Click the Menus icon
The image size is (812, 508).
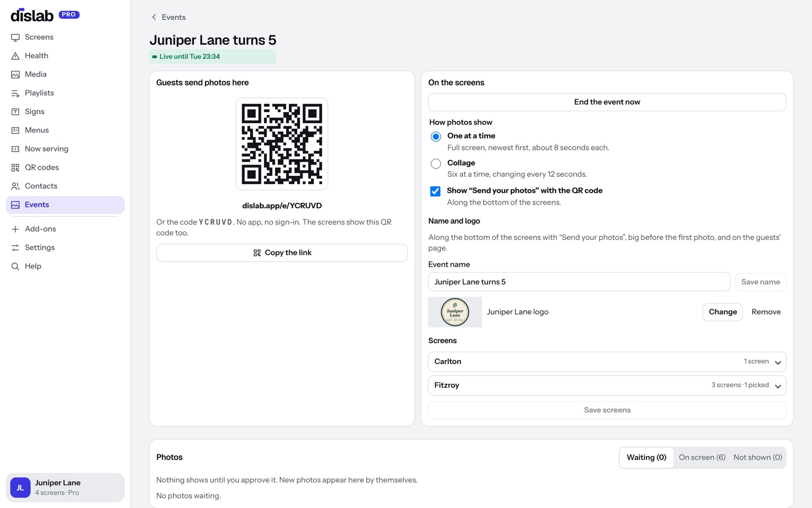click(15, 131)
